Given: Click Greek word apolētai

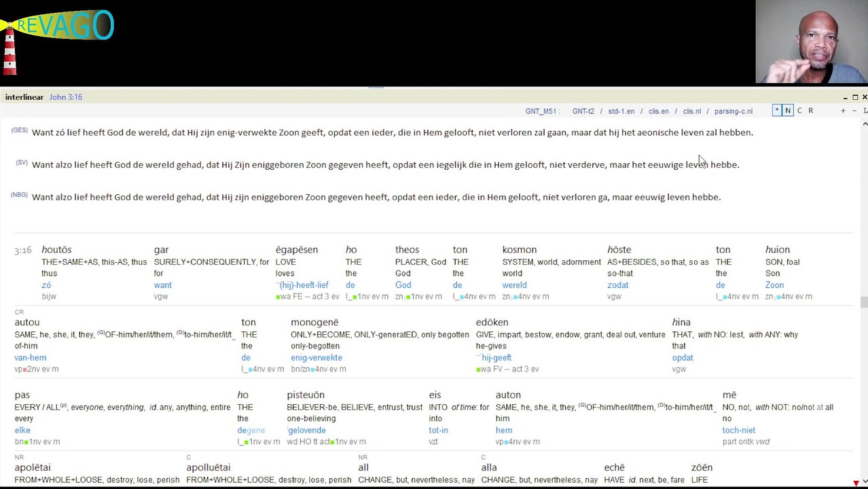Looking at the screenshot, I should click(x=33, y=468).
